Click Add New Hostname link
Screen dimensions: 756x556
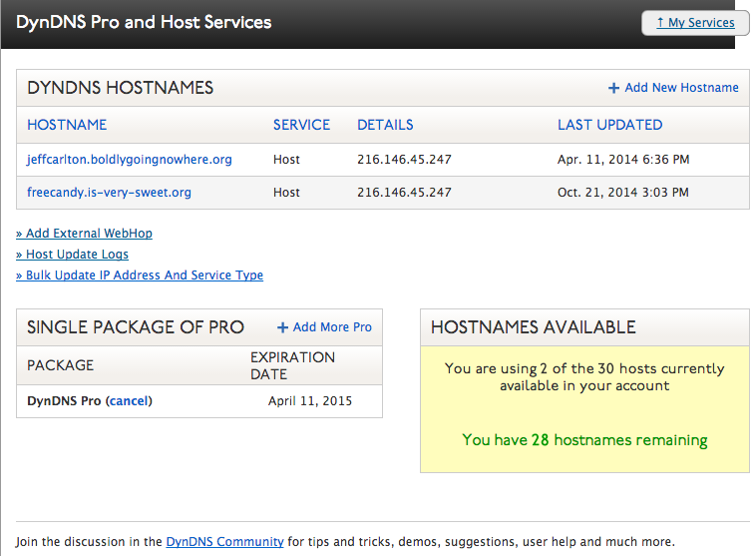tap(681, 88)
